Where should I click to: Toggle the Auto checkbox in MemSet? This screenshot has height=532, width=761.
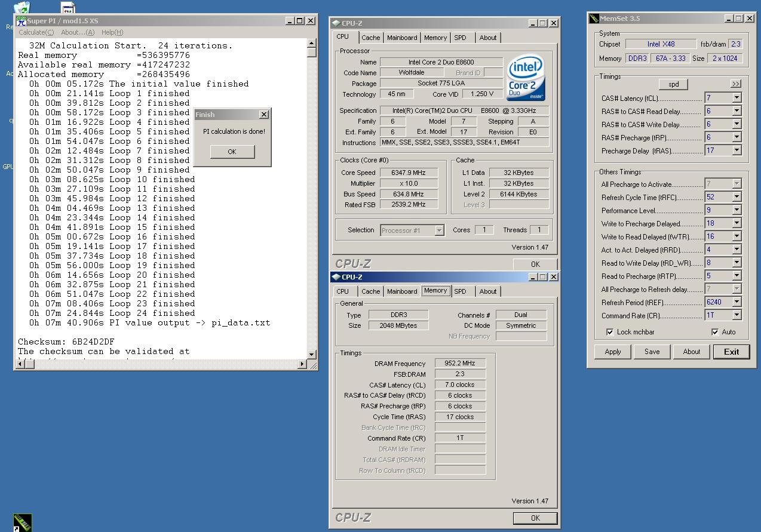(x=715, y=332)
